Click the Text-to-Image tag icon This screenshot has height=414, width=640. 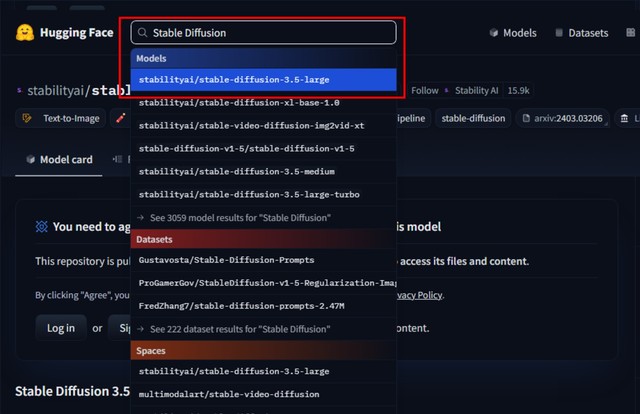[x=27, y=118]
